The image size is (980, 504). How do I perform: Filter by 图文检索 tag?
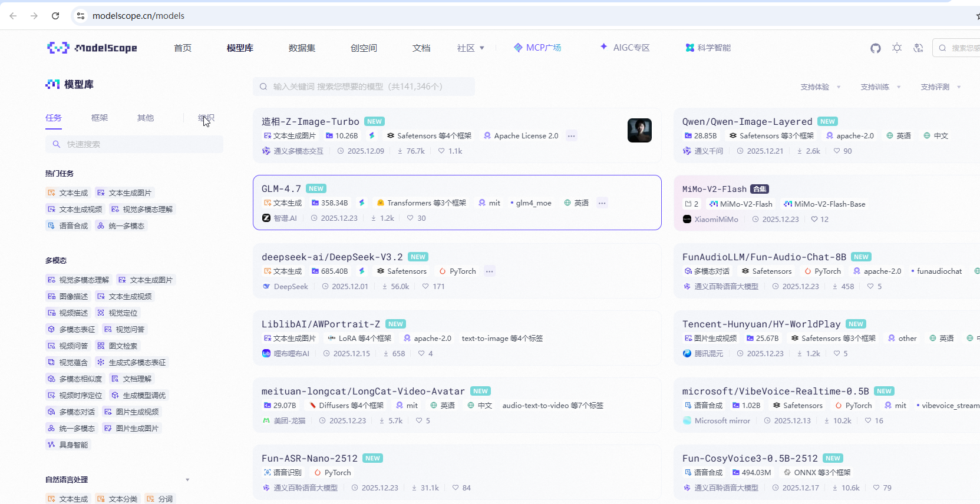click(x=117, y=346)
